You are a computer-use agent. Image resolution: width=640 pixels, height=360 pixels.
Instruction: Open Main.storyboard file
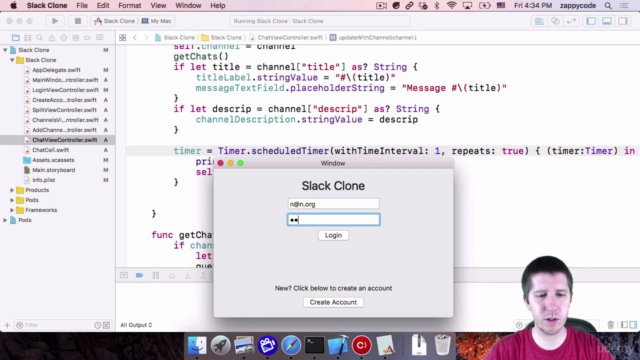pos(53,170)
